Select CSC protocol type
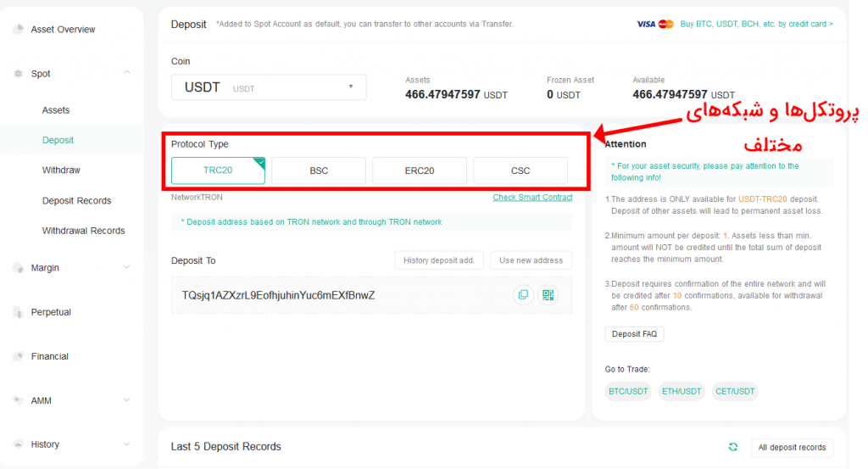 520,170
